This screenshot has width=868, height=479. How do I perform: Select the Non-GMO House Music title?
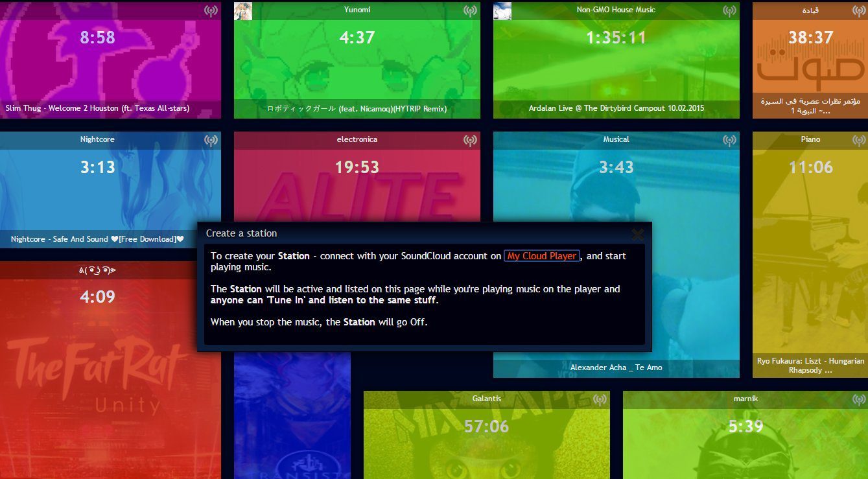pos(616,10)
